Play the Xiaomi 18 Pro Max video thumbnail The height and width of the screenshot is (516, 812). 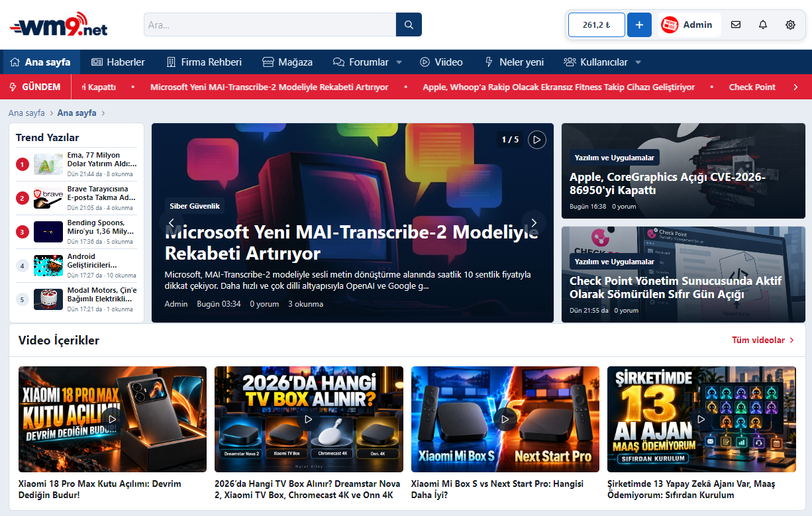pos(113,419)
